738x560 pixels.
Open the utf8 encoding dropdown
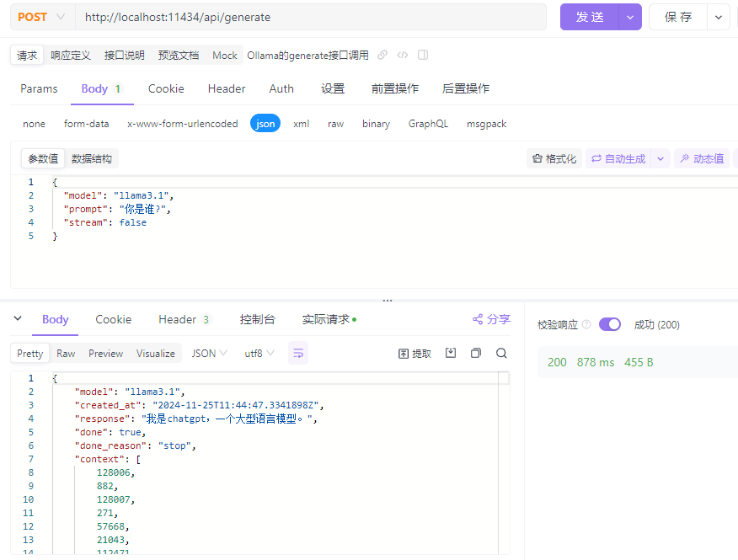tap(259, 354)
